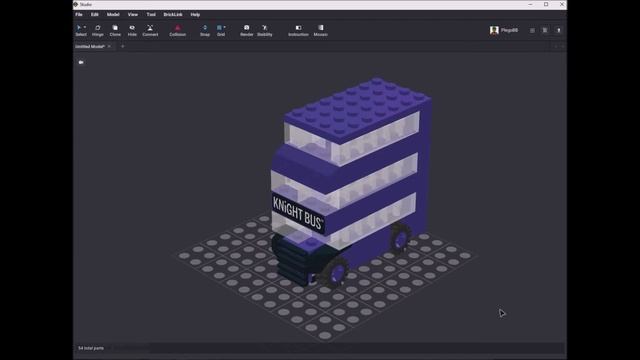640x360 pixels.
Task: Open the user profile avatar
Action: pos(494,30)
